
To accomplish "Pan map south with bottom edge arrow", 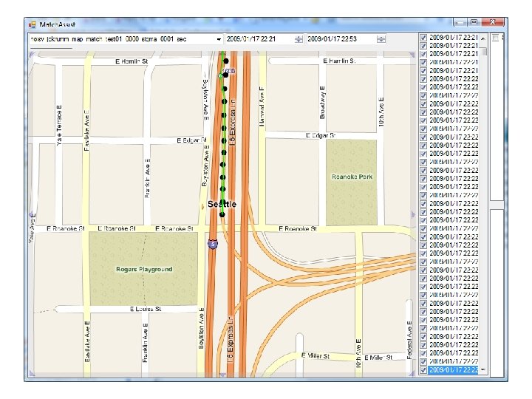I will coord(222,375).
